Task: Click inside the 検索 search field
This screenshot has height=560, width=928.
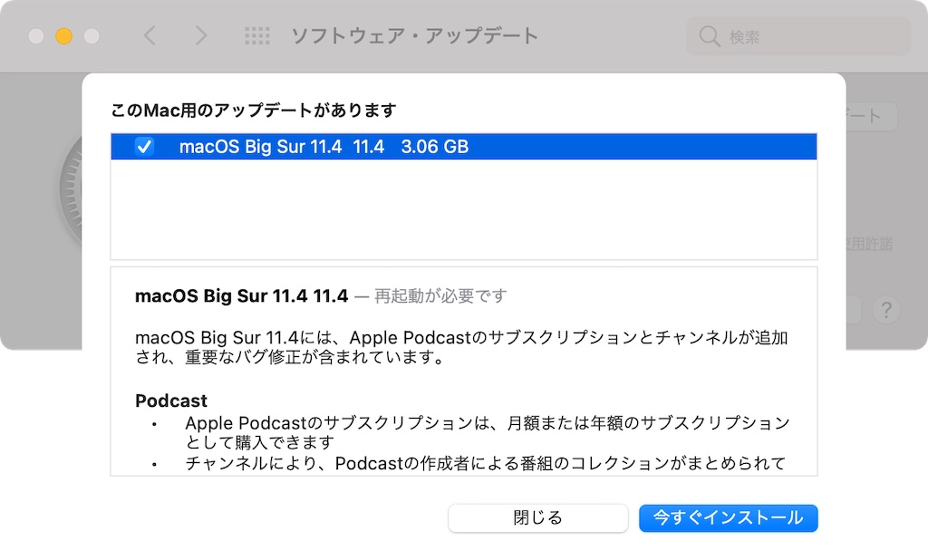Action: (798, 37)
